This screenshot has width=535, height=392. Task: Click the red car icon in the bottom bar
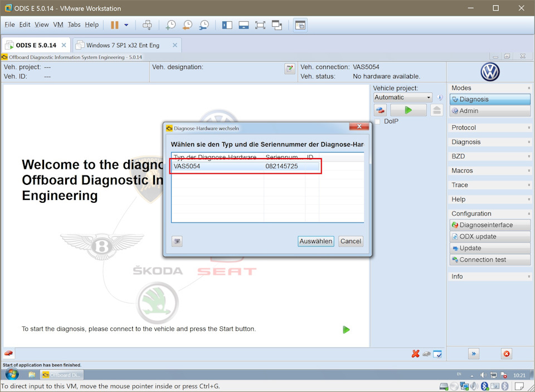(8, 354)
